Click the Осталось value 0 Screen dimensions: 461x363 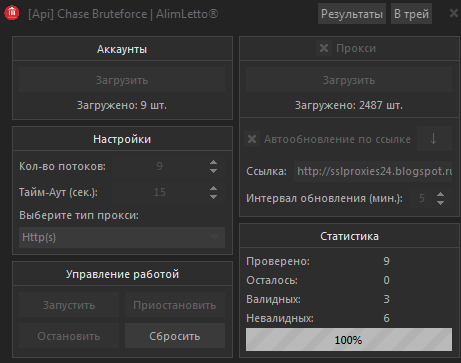coord(386,280)
